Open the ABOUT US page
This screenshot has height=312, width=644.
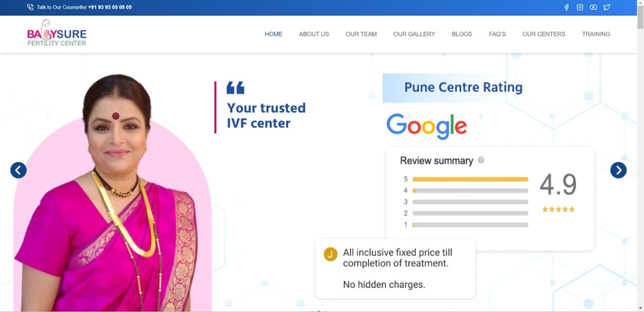point(314,34)
